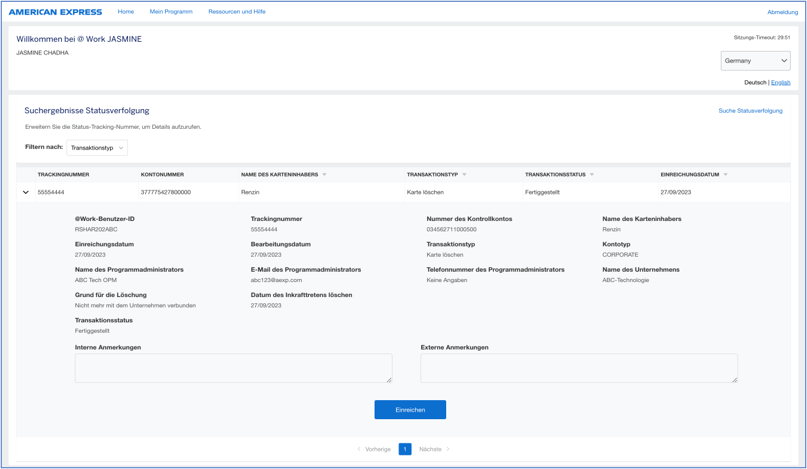Click resize handle of Externe Anmerkungen box
Screen dimensions: 807x469
(734, 379)
